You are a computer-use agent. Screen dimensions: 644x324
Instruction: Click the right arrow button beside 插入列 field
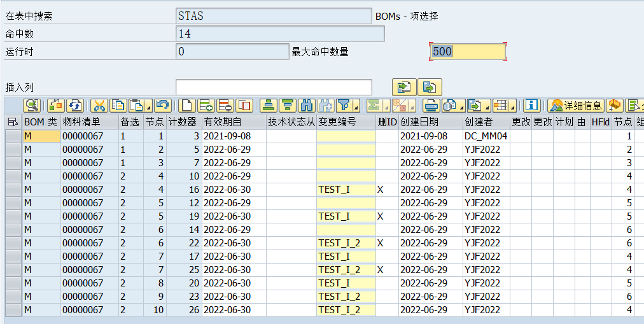coord(430,87)
